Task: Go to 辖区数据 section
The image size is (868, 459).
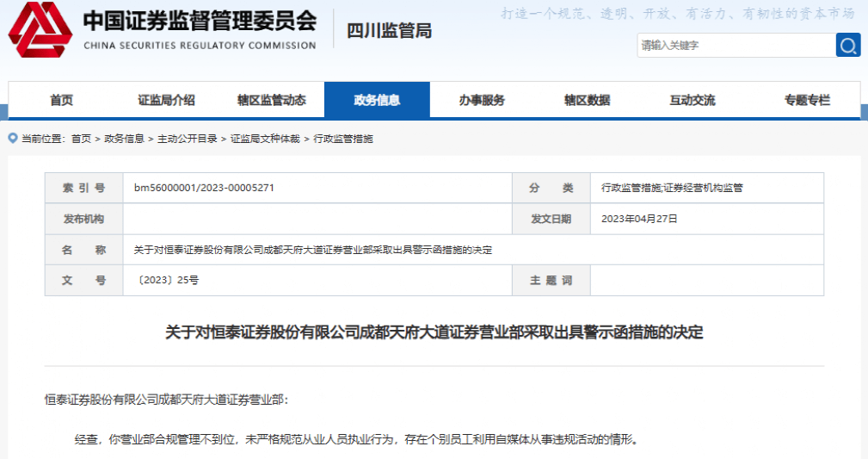Action: [587, 100]
